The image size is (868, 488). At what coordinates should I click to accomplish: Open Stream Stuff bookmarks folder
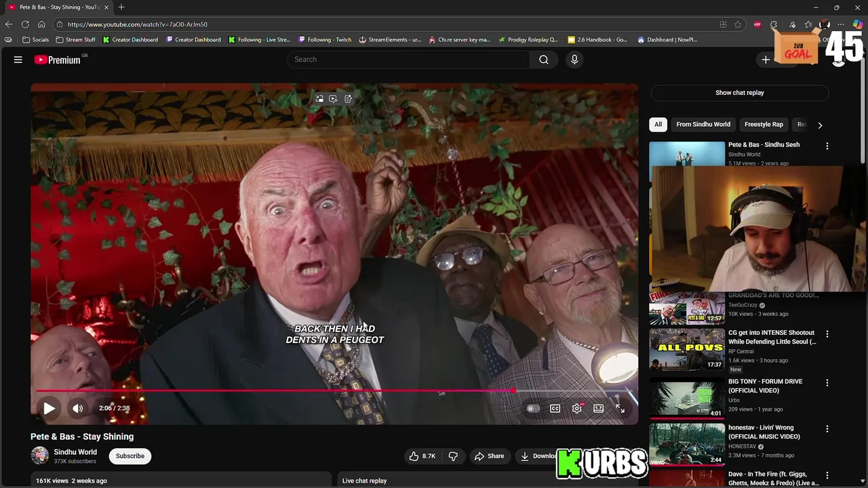coord(75,40)
